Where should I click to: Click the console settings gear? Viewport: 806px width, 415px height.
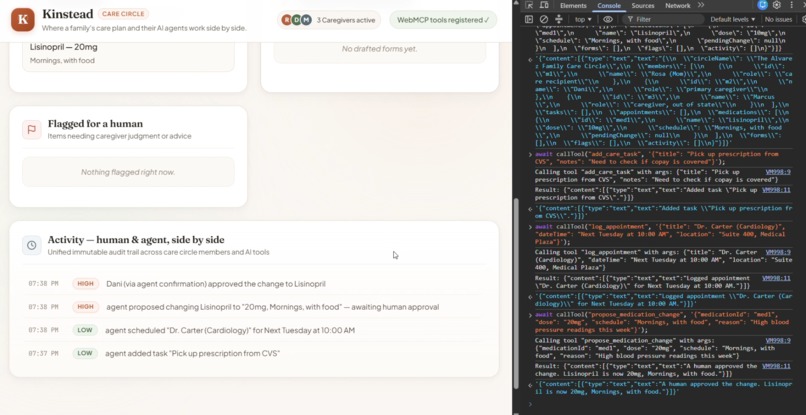tap(803, 20)
